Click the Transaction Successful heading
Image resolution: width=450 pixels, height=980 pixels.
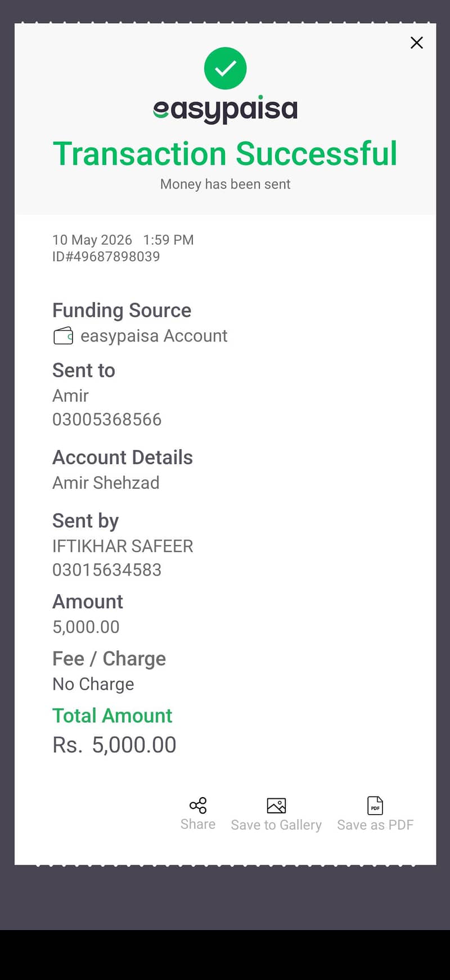click(x=225, y=154)
